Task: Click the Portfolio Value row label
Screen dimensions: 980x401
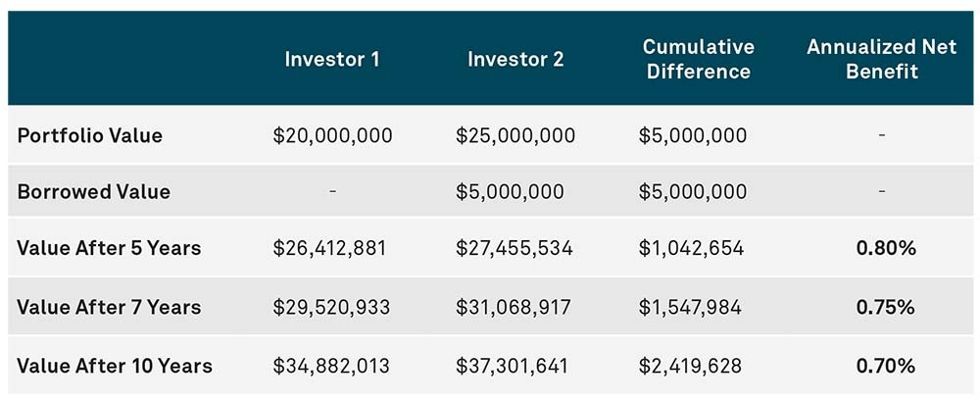Action: 90,135
